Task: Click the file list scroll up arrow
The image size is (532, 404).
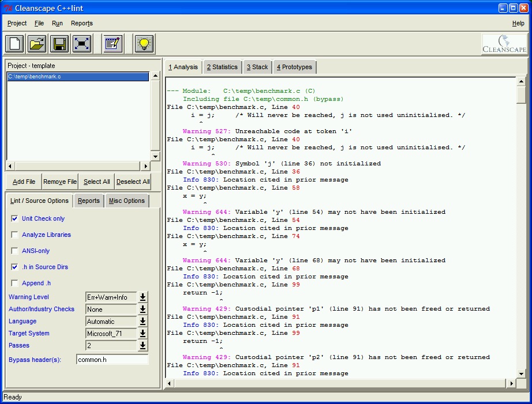Action: pos(155,76)
